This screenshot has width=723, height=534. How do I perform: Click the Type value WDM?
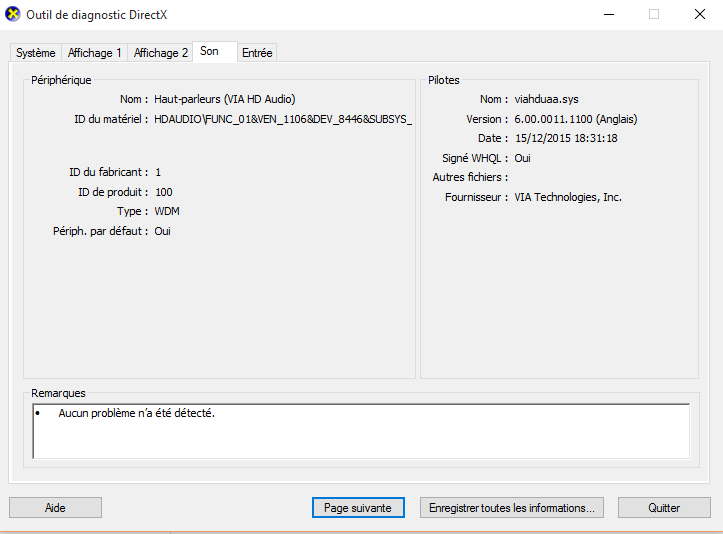coord(167,211)
